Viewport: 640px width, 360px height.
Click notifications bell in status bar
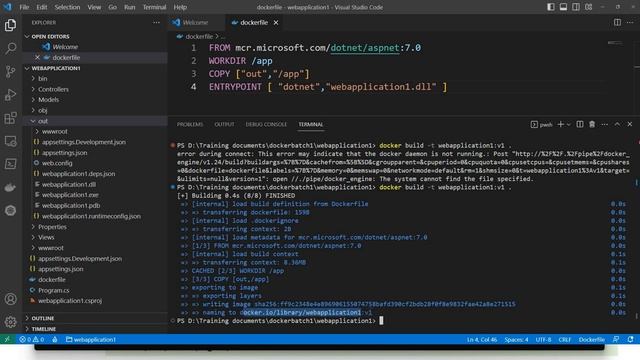pyautogui.click(x=631, y=339)
